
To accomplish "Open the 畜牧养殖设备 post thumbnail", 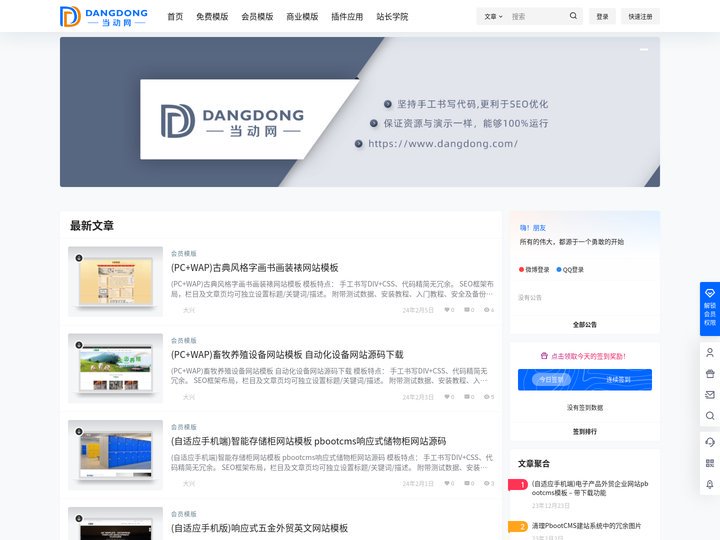I will pyautogui.click(x=115, y=368).
